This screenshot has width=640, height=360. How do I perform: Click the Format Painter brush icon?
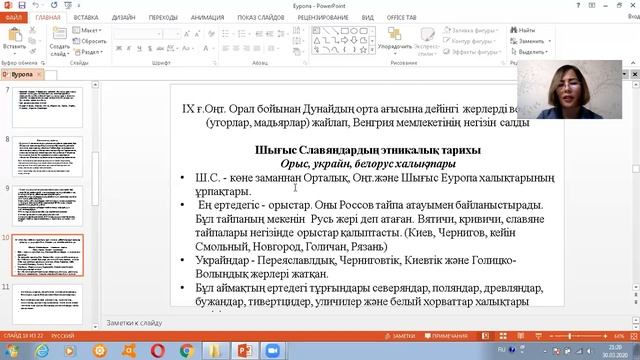[x=33, y=51]
